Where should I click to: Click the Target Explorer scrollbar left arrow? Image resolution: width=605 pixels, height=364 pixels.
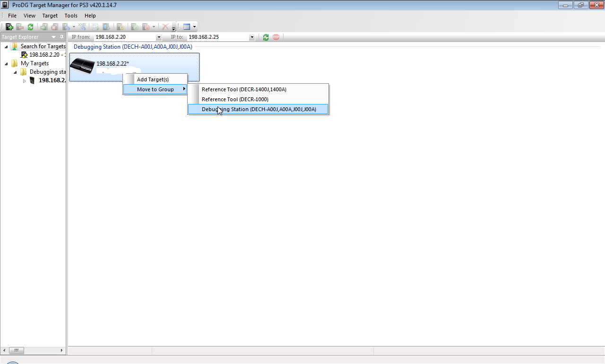click(x=4, y=350)
